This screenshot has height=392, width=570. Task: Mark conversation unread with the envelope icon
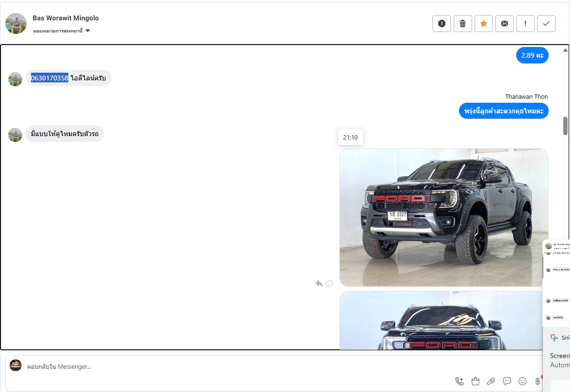point(505,24)
